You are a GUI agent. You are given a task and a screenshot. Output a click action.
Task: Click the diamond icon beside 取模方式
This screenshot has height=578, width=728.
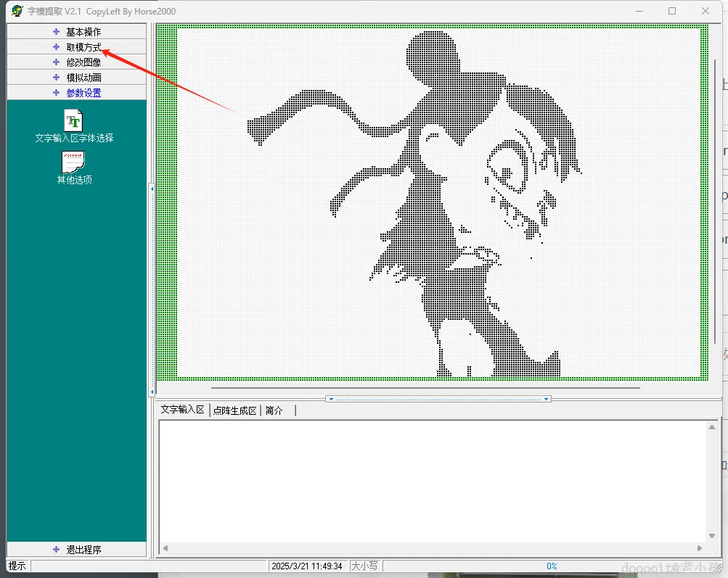point(56,47)
